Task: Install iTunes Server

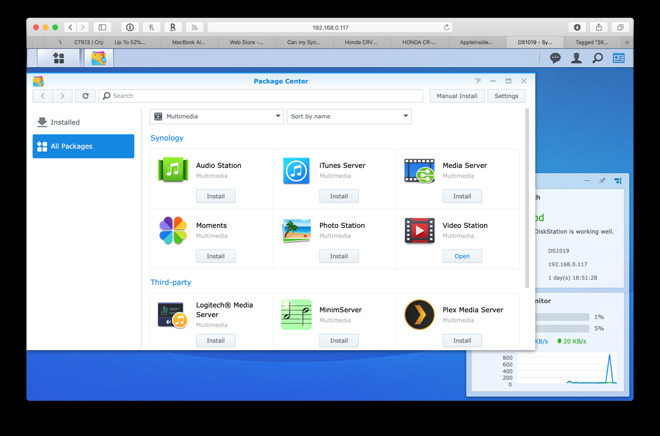Action: (339, 196)
